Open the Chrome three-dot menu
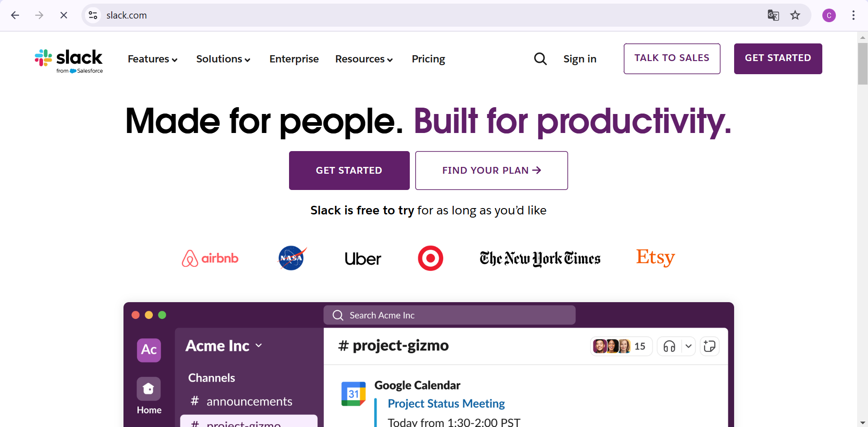Image resolution: width=868 pixels, height=427 pixels. (x=853, y=15)
